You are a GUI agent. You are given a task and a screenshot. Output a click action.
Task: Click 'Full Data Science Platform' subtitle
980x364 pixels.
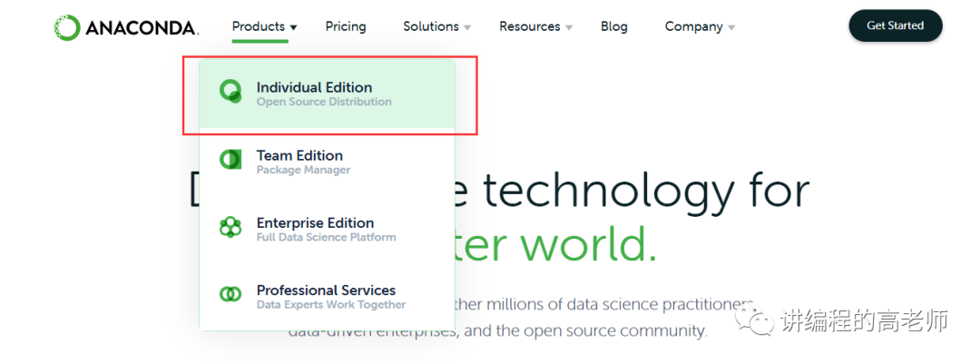tap(326, 238)
